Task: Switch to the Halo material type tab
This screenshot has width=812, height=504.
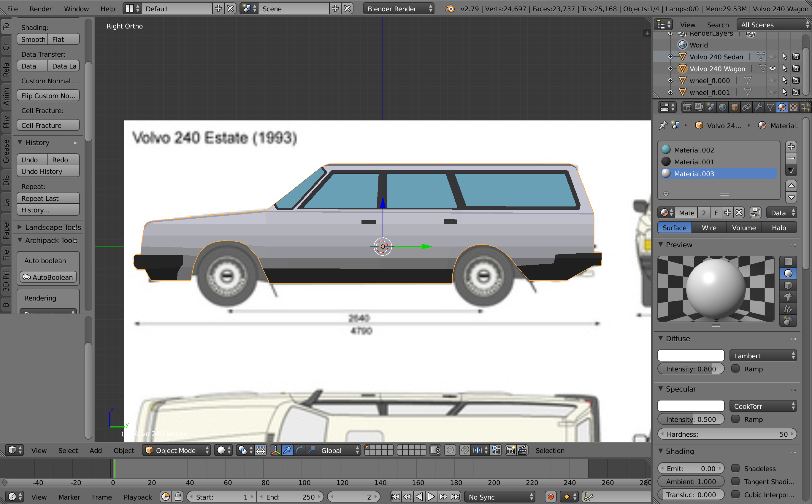Action: click(x=779, y=228)
